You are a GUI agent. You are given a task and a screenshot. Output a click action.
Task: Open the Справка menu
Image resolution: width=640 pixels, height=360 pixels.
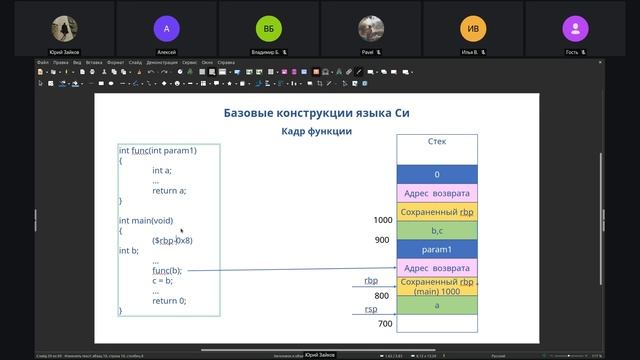pos(226,62)
